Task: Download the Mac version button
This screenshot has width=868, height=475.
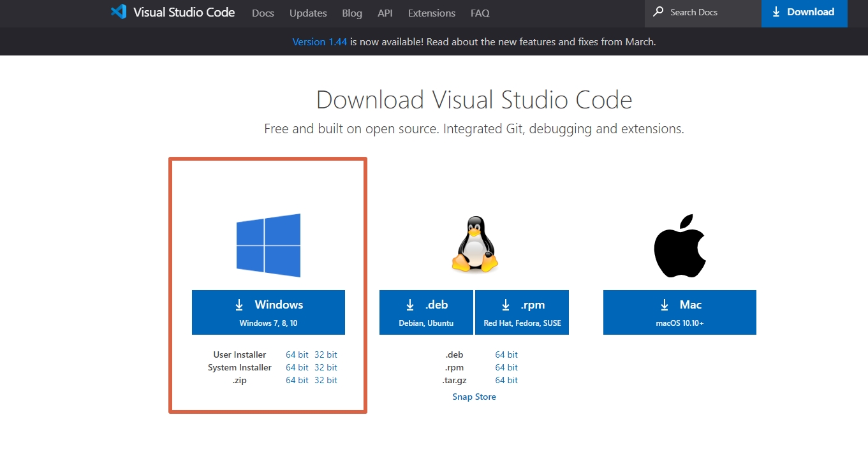Action: 680,312
